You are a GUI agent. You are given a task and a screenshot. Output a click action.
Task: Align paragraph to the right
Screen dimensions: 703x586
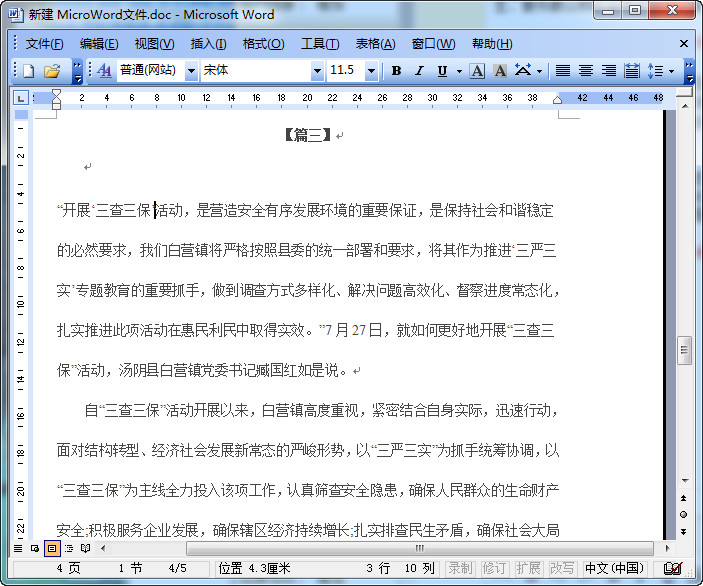click(x=608, y=71)
